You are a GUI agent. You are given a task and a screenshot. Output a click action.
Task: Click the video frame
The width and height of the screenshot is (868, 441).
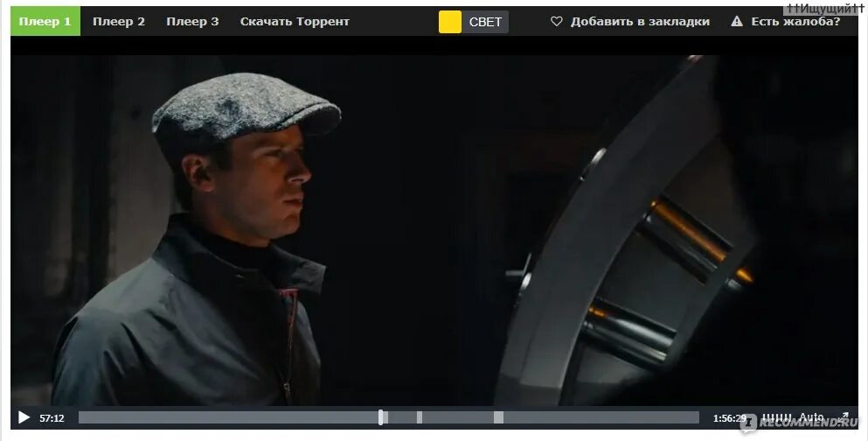click(x=434, y=230)
